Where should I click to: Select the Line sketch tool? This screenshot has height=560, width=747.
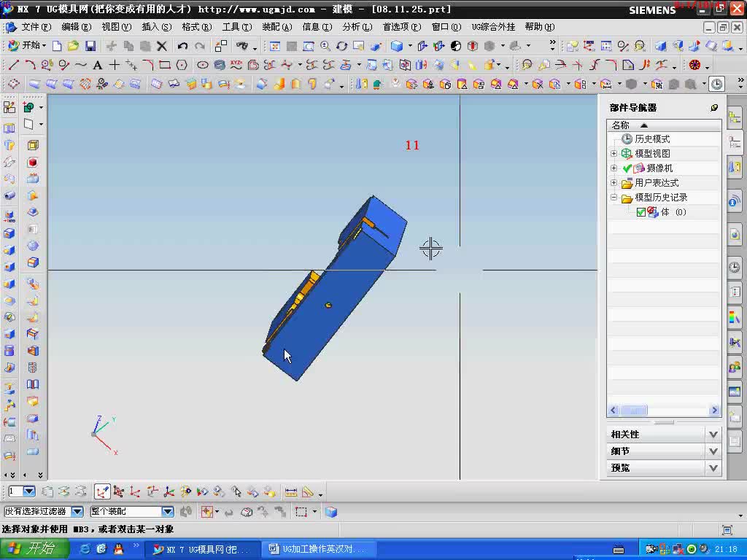click(13, 64)
